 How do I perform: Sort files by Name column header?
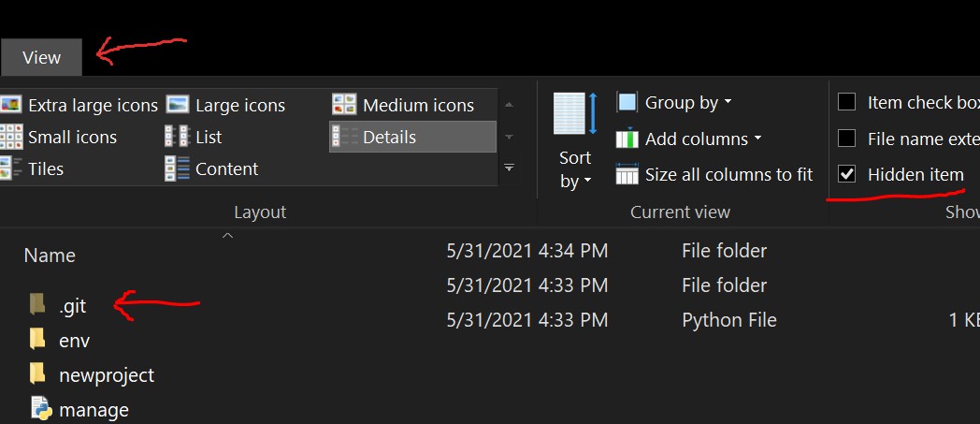pyautogui.click(x=50, y=256)
